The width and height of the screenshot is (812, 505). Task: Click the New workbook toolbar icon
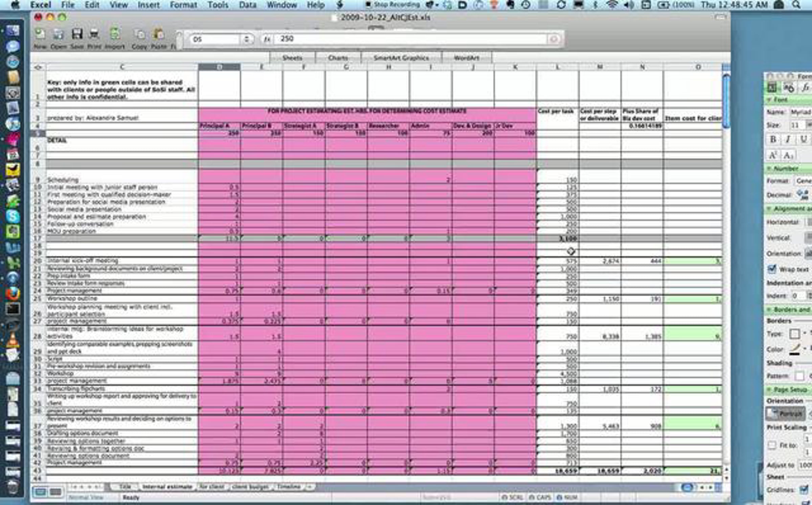(x=40, y=34)
